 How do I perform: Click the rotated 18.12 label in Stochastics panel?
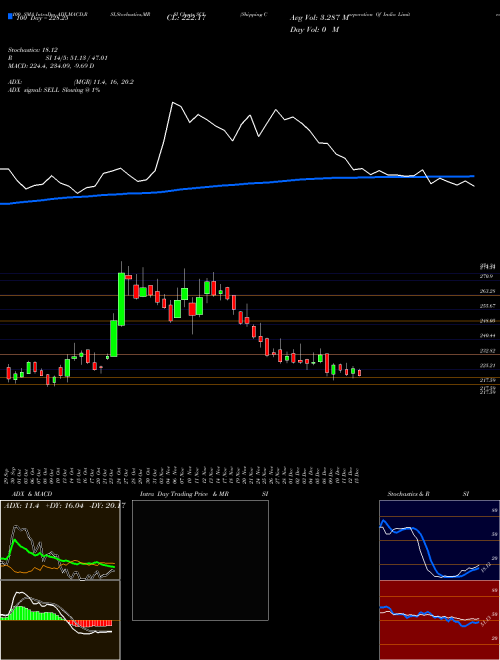484,567
